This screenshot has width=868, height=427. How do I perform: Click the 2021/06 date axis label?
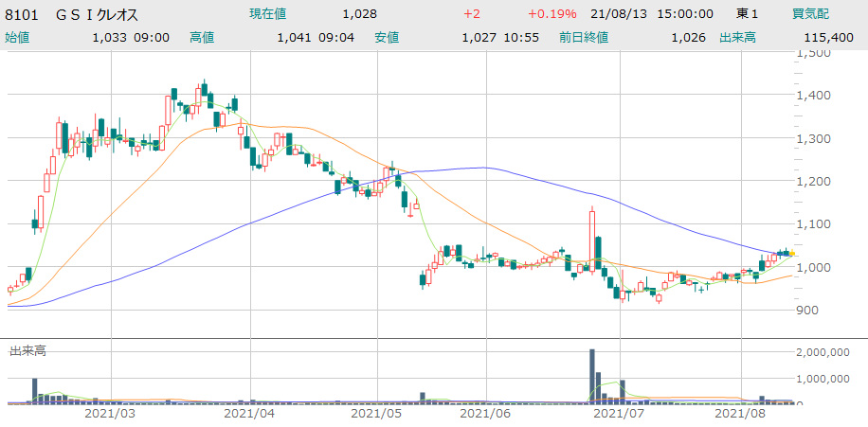coord(485,414)
